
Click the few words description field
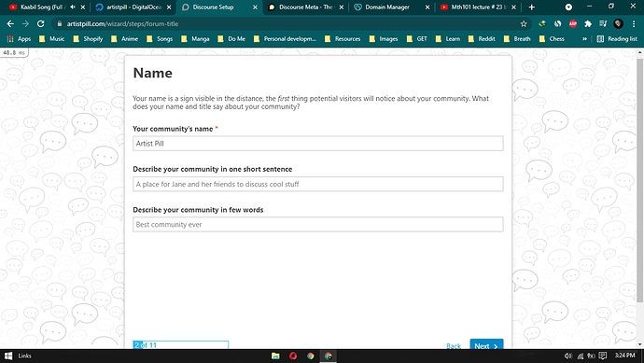coord(318,225)
